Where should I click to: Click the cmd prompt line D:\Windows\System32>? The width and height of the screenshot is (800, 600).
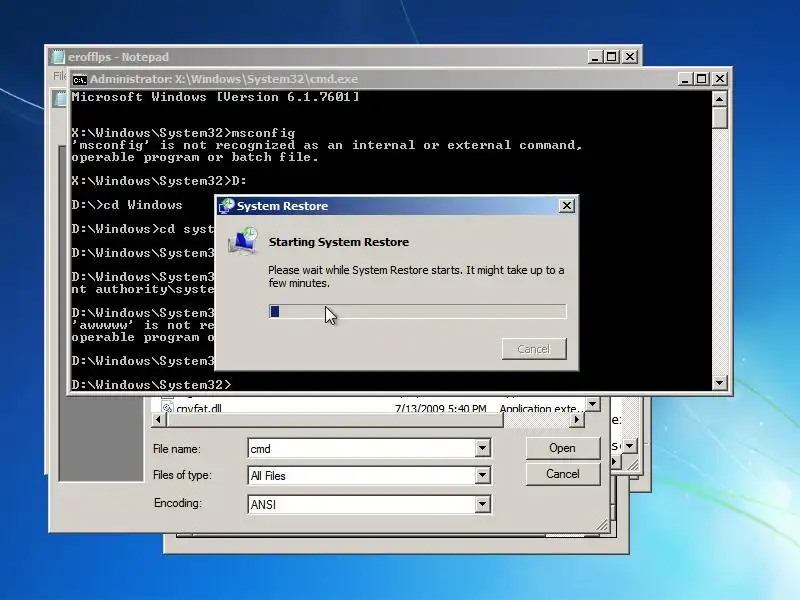[152, 384]
